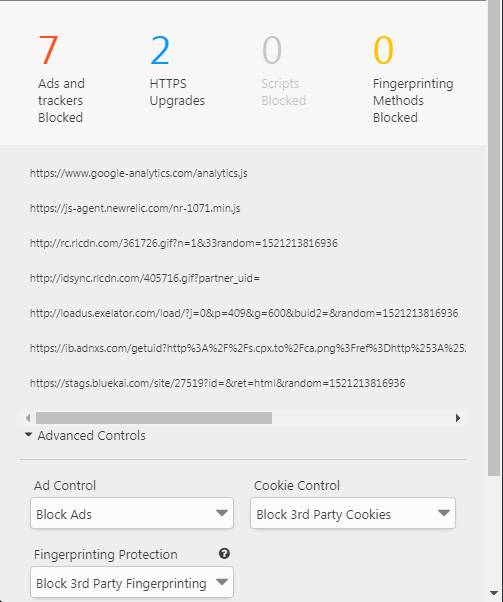Screen dimensions: 503x602
Task: Click the js-agent.newrelic.com blocked URL
Action: coord(135,208)
